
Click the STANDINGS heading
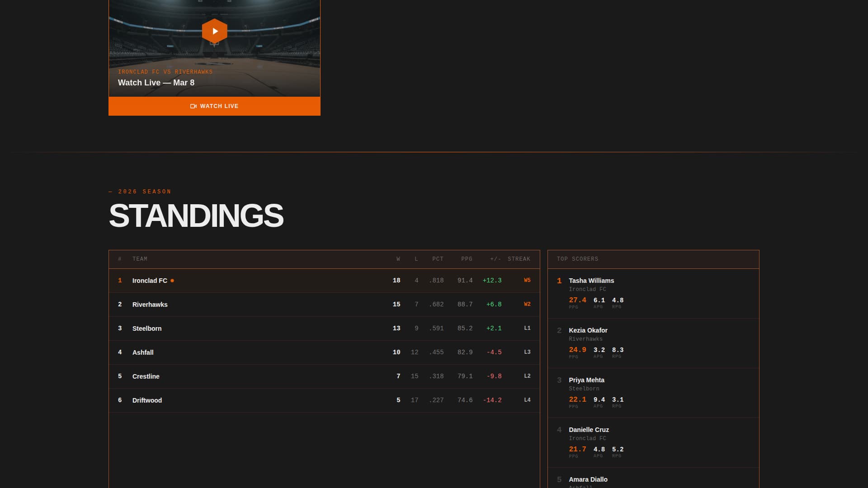(x=196, y=216)
